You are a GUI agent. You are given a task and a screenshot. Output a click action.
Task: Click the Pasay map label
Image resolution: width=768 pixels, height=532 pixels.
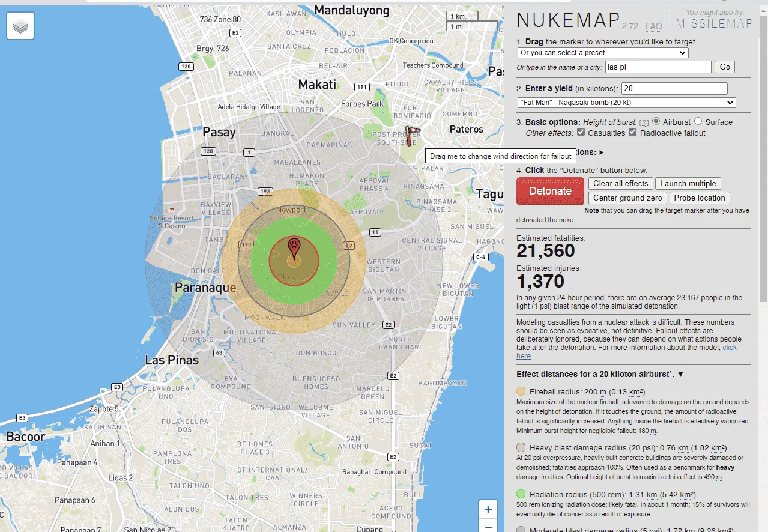click(219, 132)
